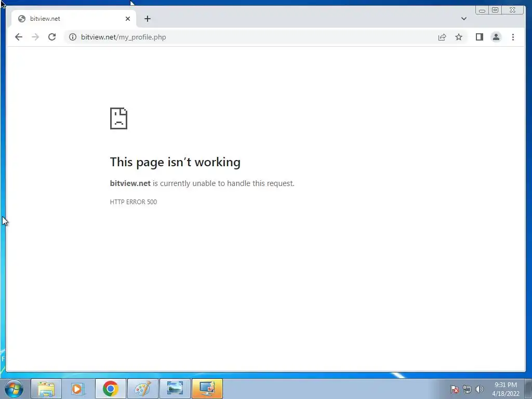Click the forward navigation arrow
Image resolution: width=532 pixels, height=399 pixels.
tap(35, 37)
